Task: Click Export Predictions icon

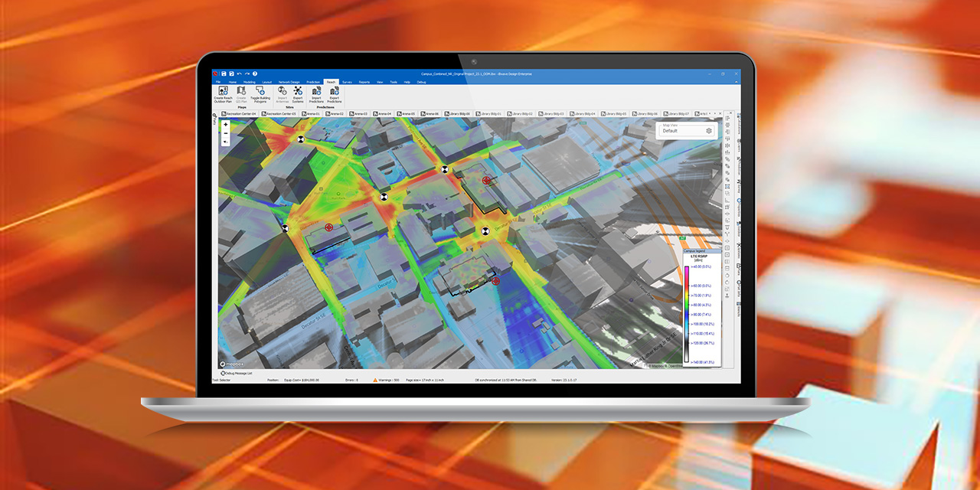Action: (x=335, y=92)
